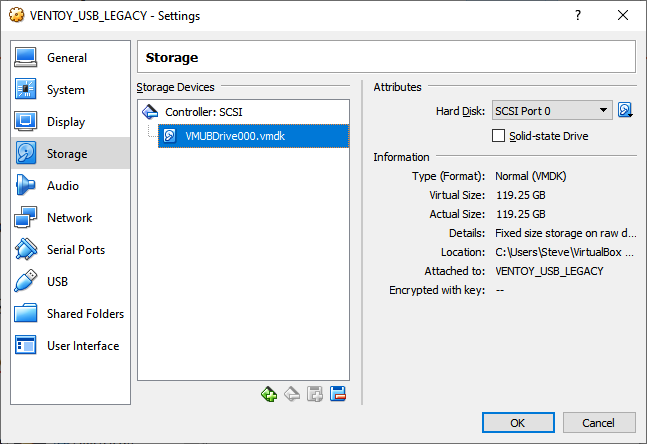Click the User Interface icon
This screenshot has height=444, width=647.
pyautogui.click(x=26, y=345)
